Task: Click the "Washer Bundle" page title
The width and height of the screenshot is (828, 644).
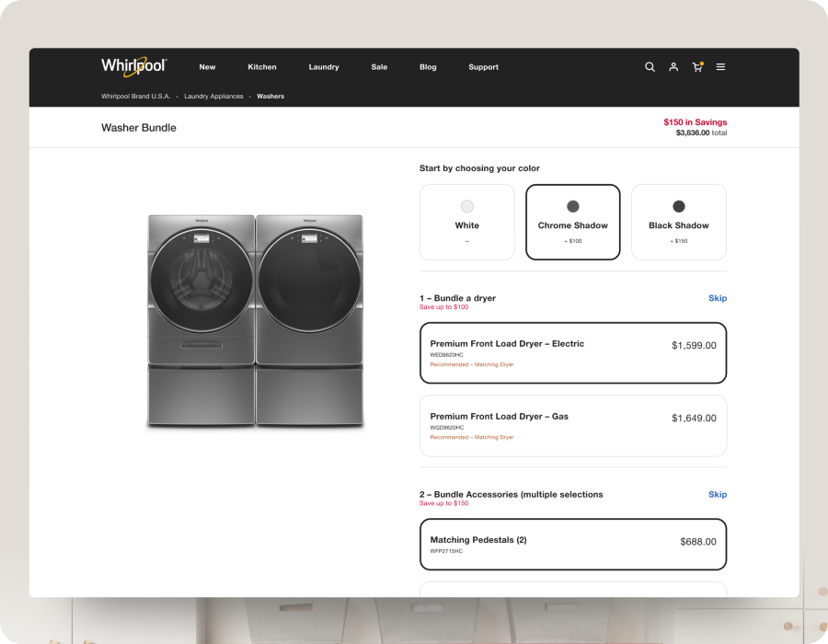Action: 139,128
